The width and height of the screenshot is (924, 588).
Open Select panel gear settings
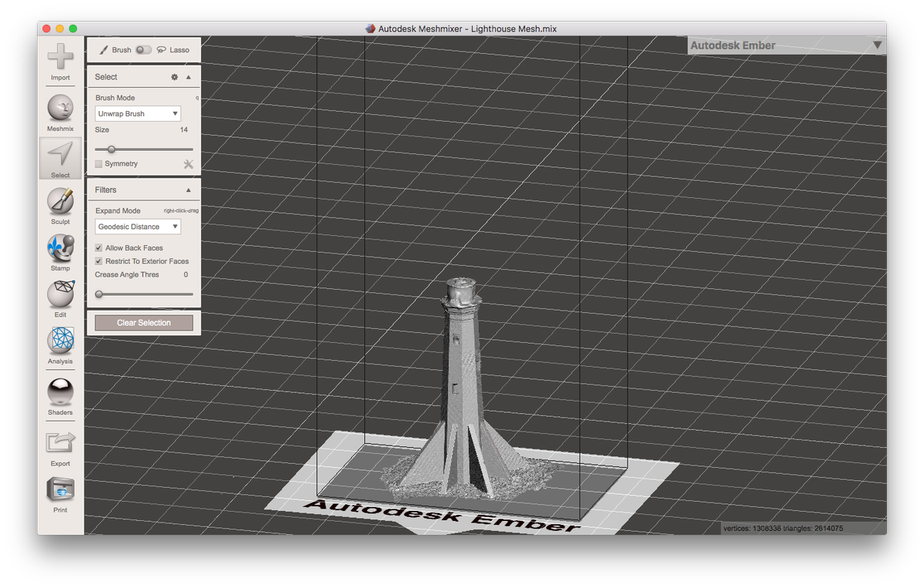(x=175, y=77)
